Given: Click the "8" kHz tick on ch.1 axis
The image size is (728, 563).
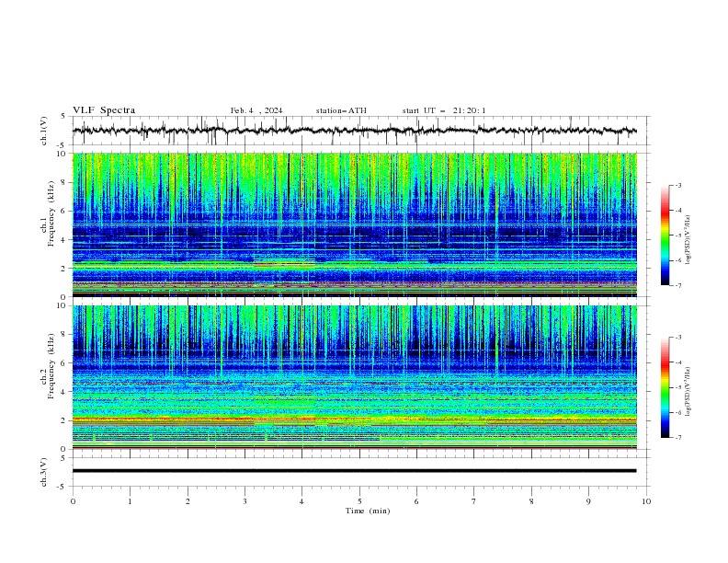Looking at the screenshot, I should point(64,182).
